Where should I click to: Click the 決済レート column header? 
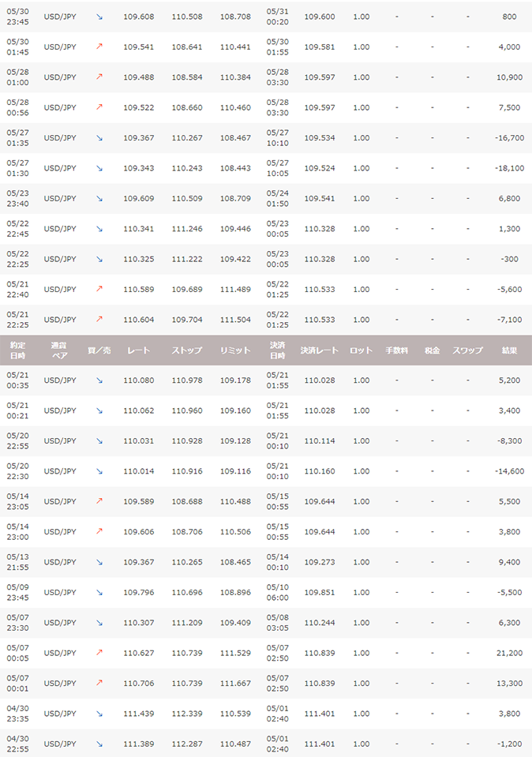point(319,350)
